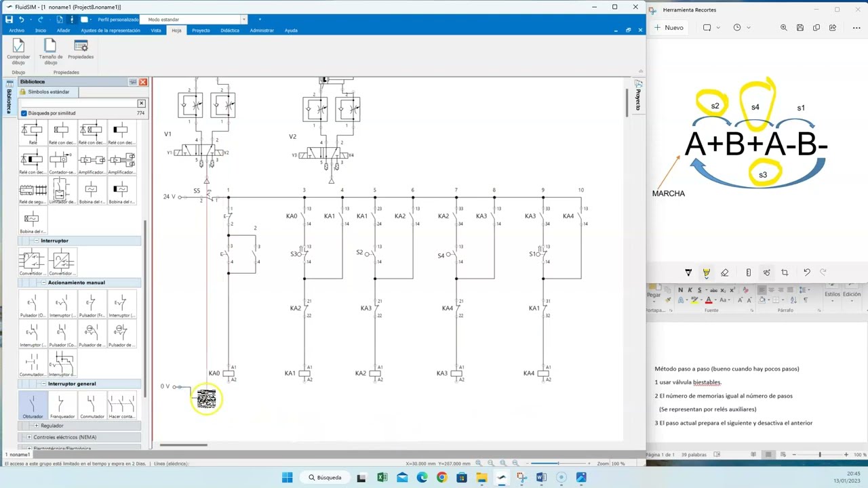This screenshot has width=868, height=488.
Task: Open the Archivo menu tab
Action: pos(16,30)
